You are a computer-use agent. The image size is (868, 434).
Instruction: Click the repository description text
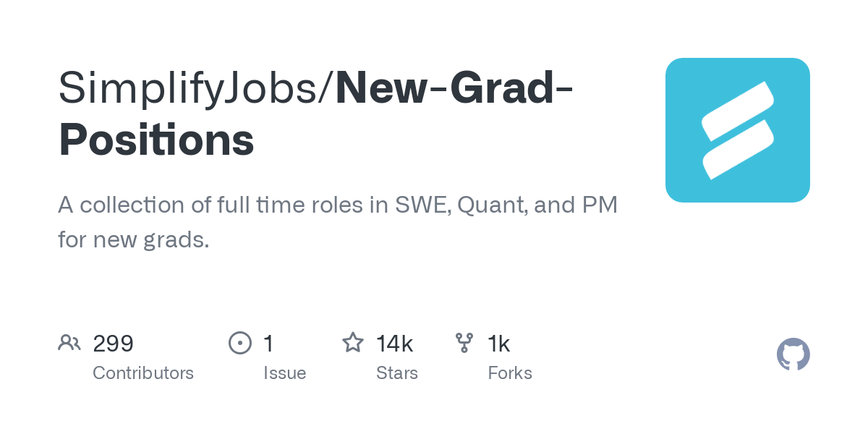337,205
